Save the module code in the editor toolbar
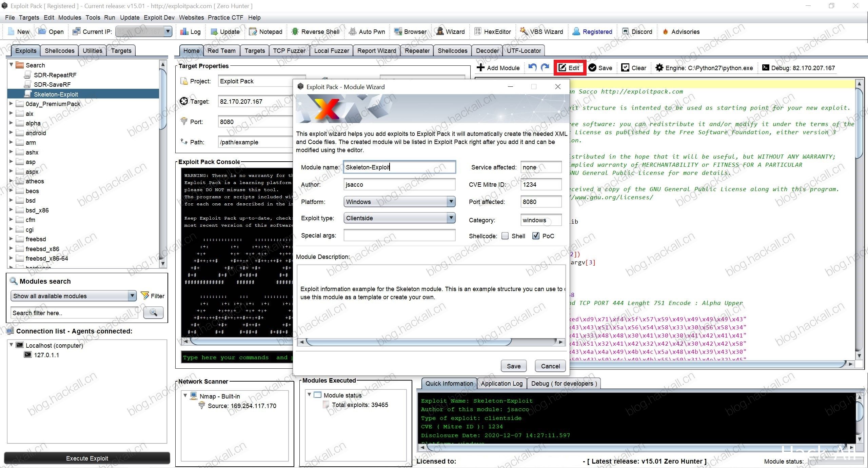 click(x=600, y=68)
